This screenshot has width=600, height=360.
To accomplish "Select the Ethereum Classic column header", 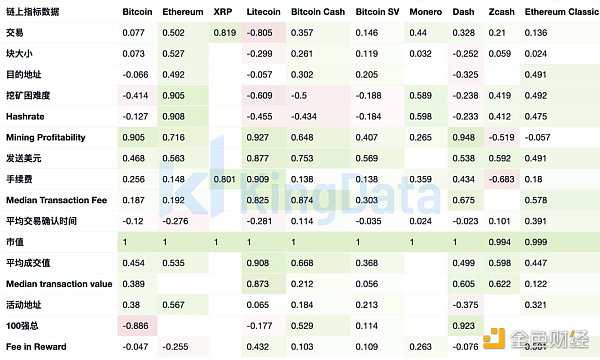I will (561, 12).
